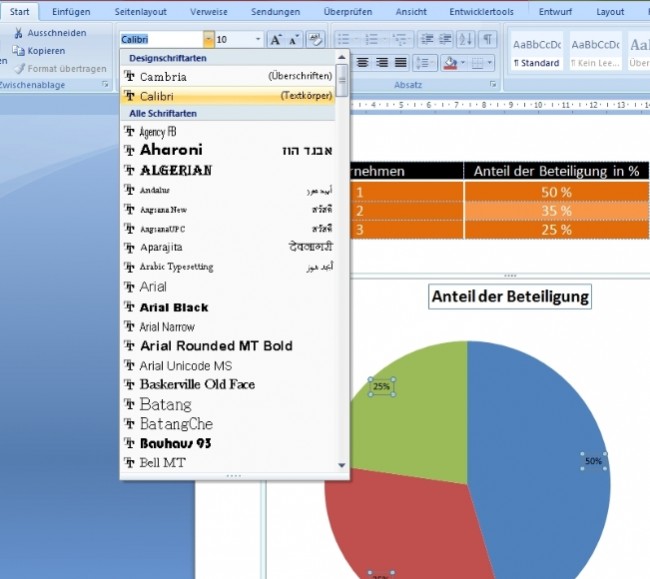The height and width of the screenshot is (579, 650).
Task: Click the Sort A-Z icon
Action: tap(466, 39)
